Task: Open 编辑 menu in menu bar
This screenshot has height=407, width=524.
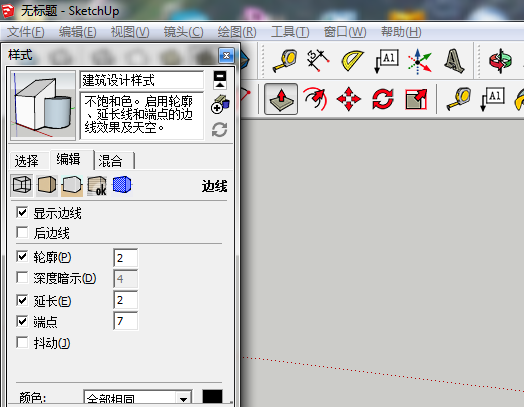Action: pyautogui.click(x=78, y=32)
